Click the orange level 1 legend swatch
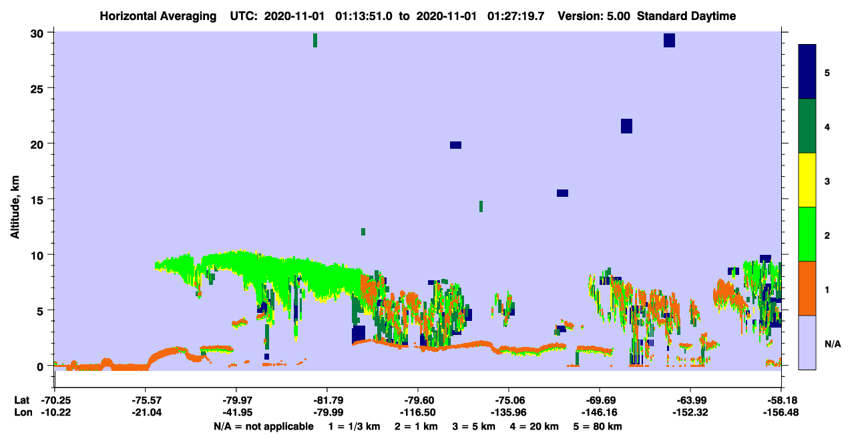The image size is (868, 445). pos(807,288)
